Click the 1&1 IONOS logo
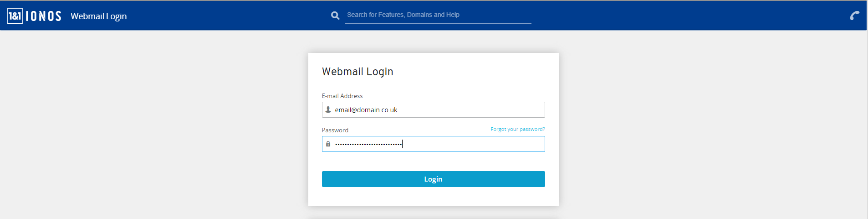The width and height of the screenshot is (868, 219). click(x=34, y=16)
